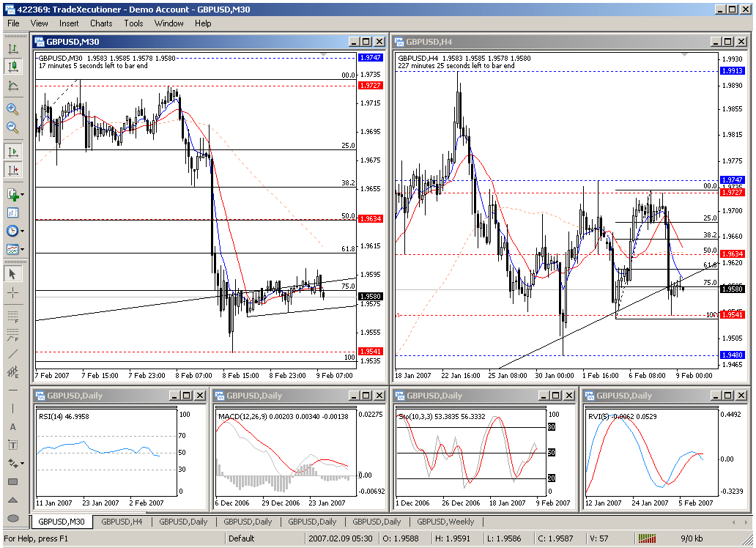The height and width of the screenshot is (548, 756).
Task: Click the '9/0 kb' traffic indicator
Action: coord(692,538)
